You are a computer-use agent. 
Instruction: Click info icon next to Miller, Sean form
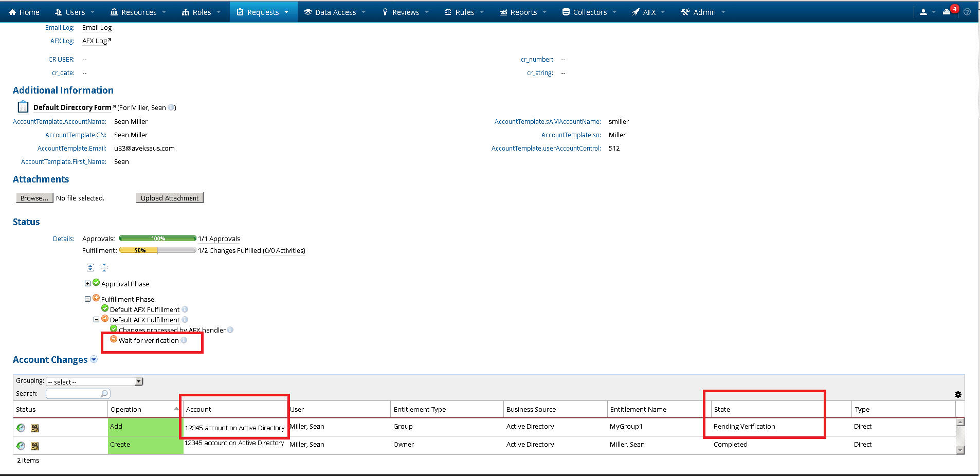171,107
